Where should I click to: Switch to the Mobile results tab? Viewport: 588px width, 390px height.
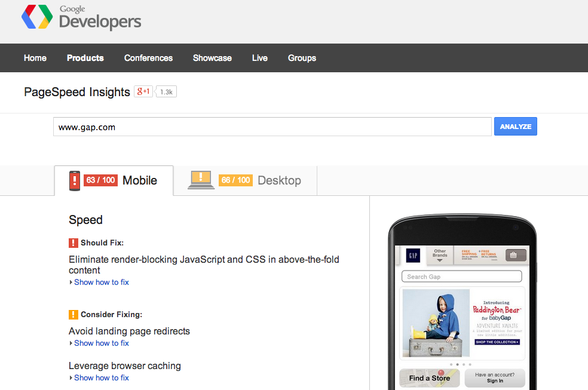coord(114,180)
